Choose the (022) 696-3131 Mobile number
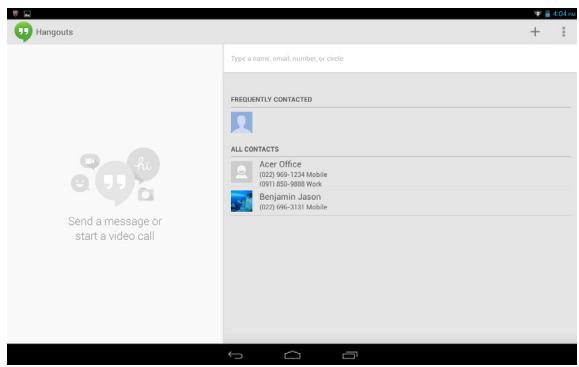The width and height of the screenshot is (579, 367). [293, 207]
